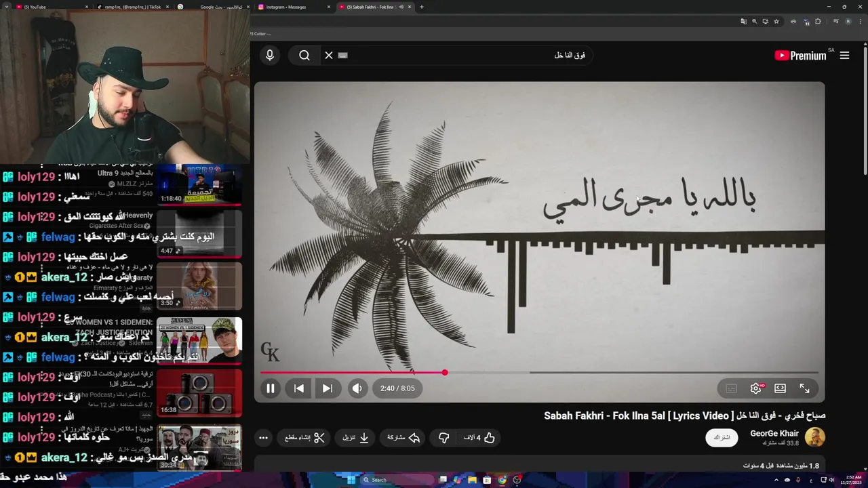Open the YouTube hamburger guide menu
The height and width of the screenshot is (488, 868).
point(844,56)
